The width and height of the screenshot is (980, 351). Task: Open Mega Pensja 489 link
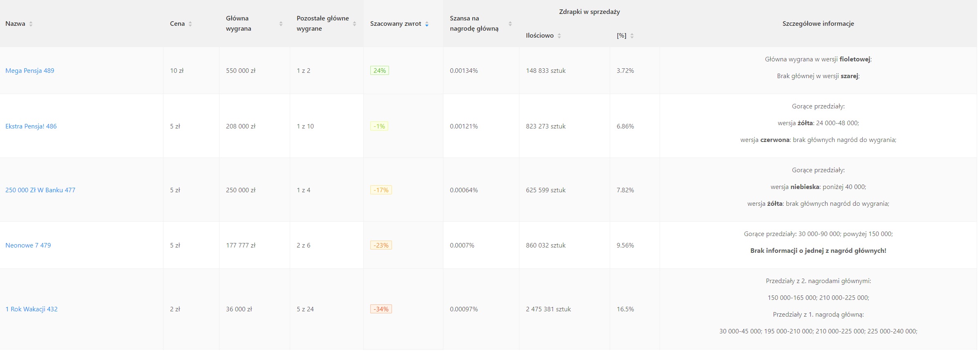pyautogui.click(x=30, y=71)
